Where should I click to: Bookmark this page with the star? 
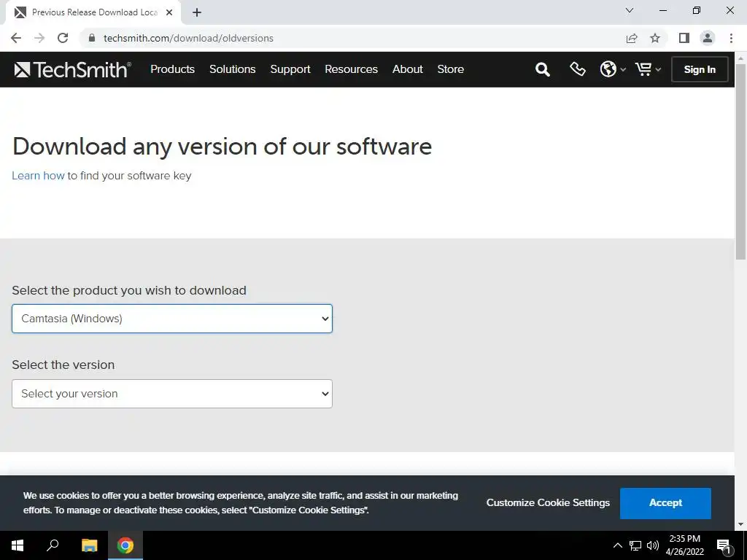pos(655,38)
